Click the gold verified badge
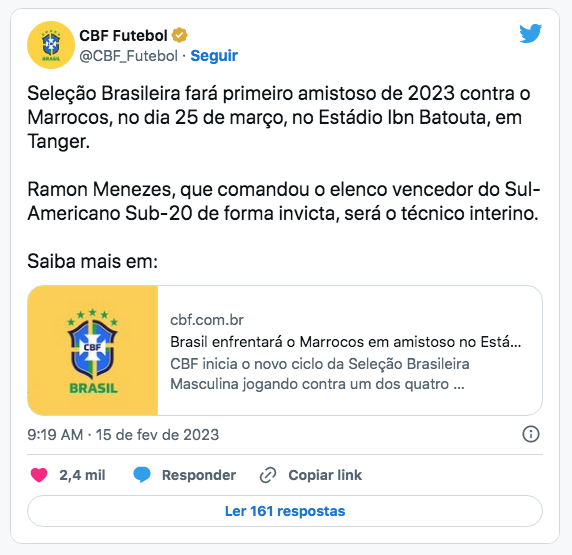The height and width of the screenshot is (555, 572). [179, 35]
